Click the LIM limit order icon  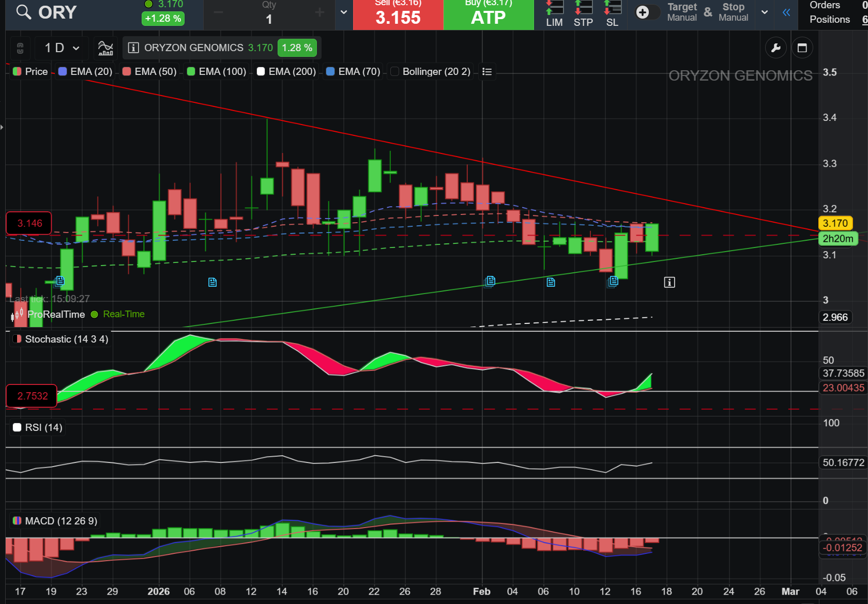tap(554, 14)
